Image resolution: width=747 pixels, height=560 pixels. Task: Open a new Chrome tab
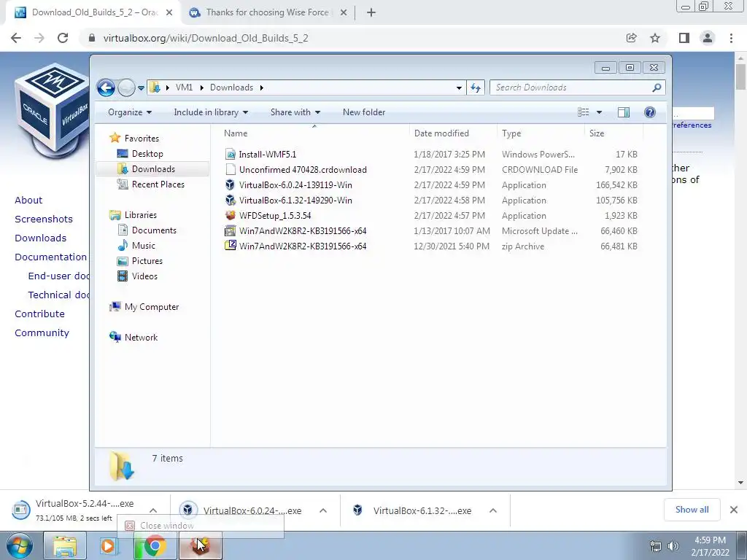coord(371,13)
